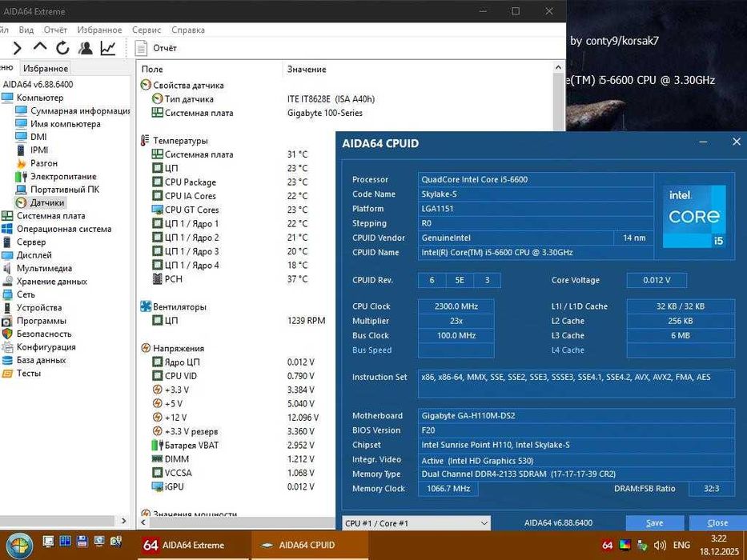
Task: Select Портативный ПК tree item
Action: [x=65, y=190]
